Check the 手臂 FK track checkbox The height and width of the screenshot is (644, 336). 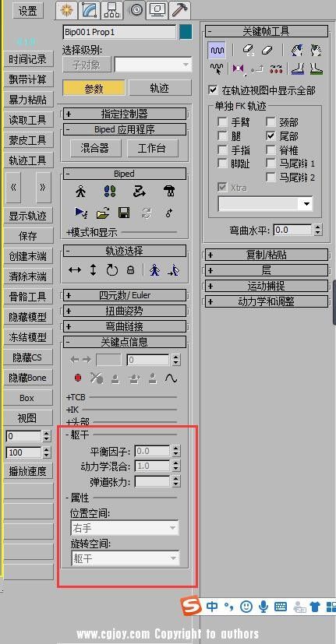pyautogui.click(x=222, y=122)
